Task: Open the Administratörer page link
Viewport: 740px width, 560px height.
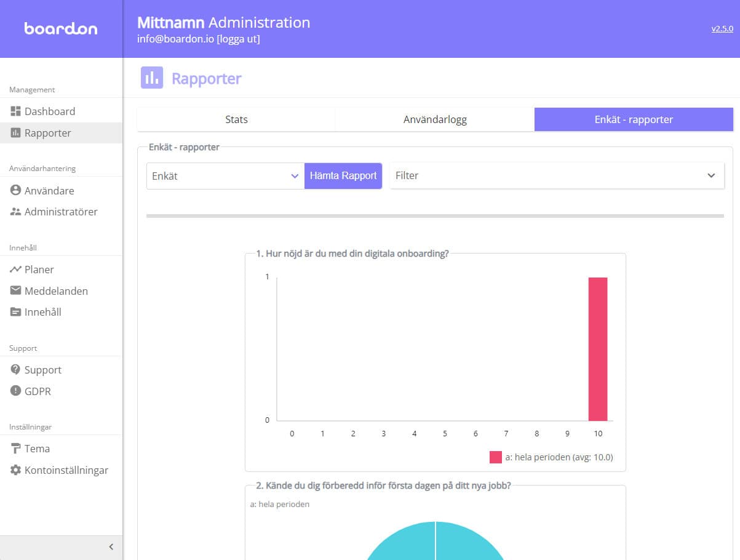Action: (61, 212)
